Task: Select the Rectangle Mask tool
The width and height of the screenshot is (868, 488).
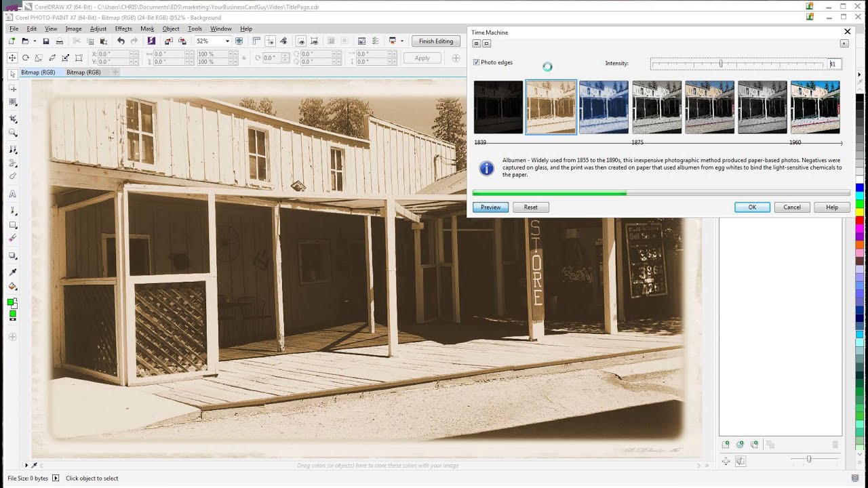Action: tap(13, 88)
